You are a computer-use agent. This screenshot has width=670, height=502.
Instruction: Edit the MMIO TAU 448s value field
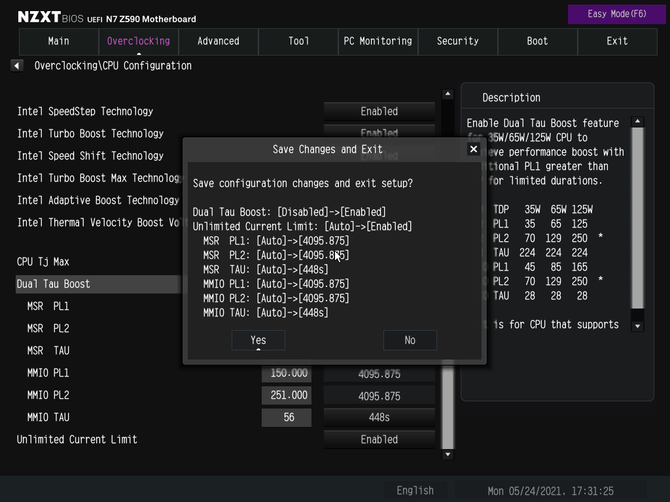379,417
